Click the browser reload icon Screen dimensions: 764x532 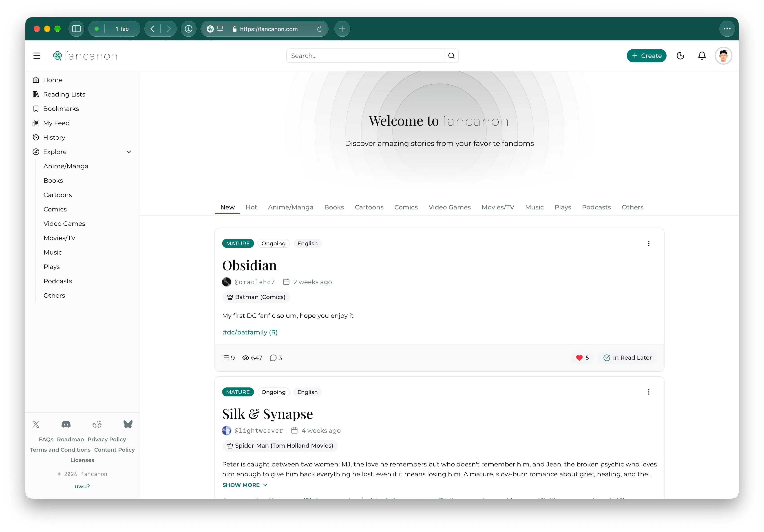(x=319, y=29)
